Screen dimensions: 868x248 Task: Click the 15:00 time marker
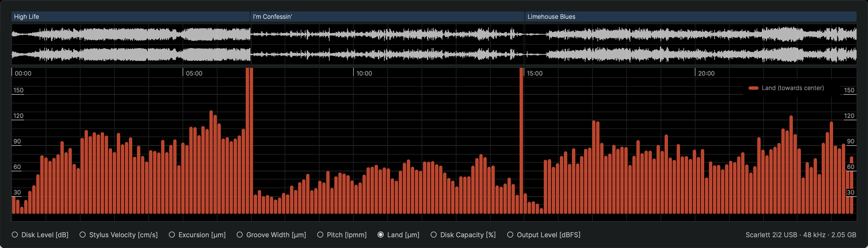(x=534, y=73)
